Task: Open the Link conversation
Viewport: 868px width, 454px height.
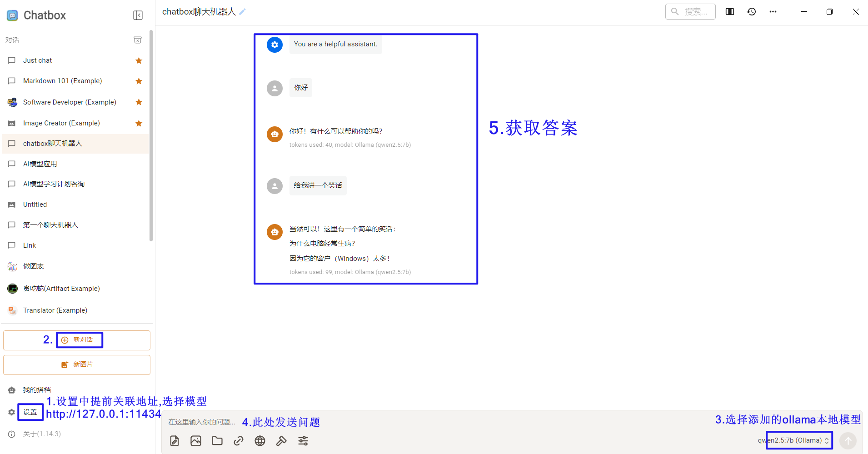Action: pyautogui.click(x=75, y=245)
